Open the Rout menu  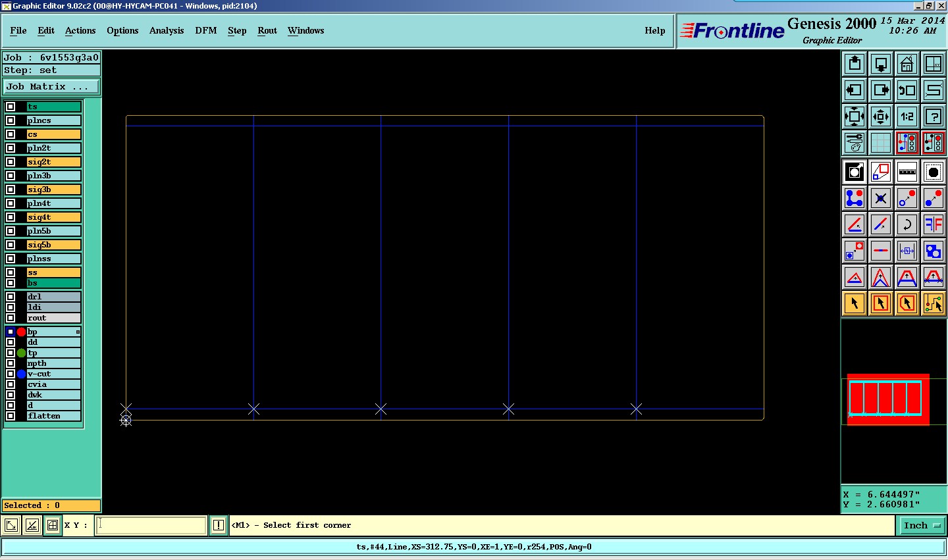coord(267,30)
